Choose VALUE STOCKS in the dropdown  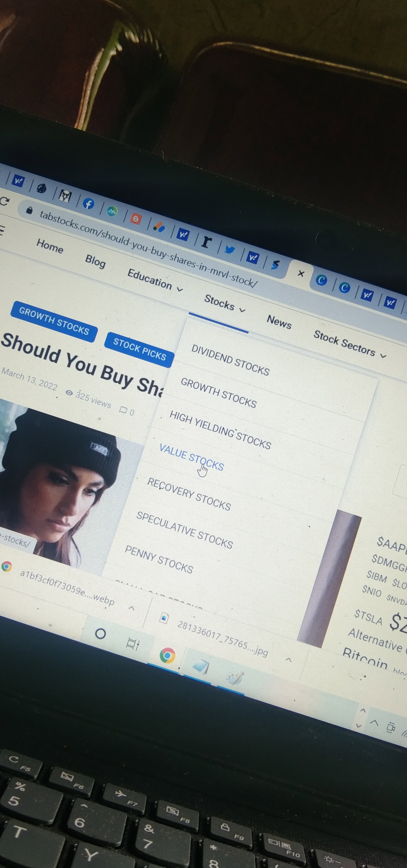pos(192,458)
